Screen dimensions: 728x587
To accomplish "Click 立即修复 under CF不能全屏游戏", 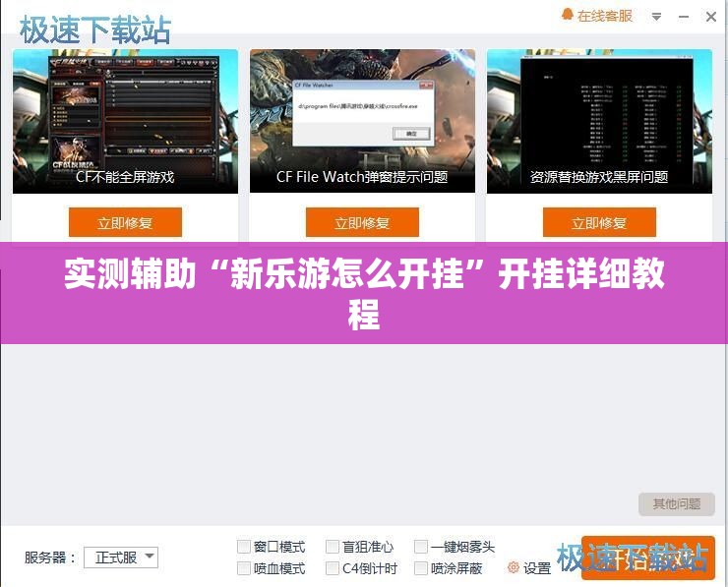I will 125,223.
